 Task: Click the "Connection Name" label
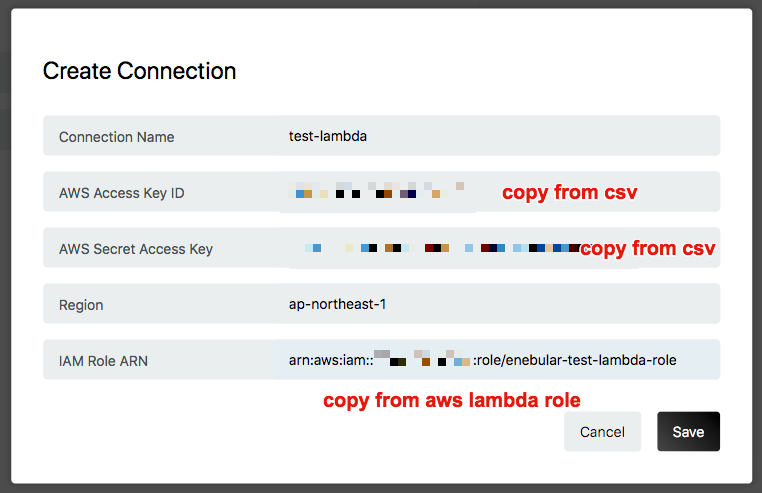coord(116,137)
